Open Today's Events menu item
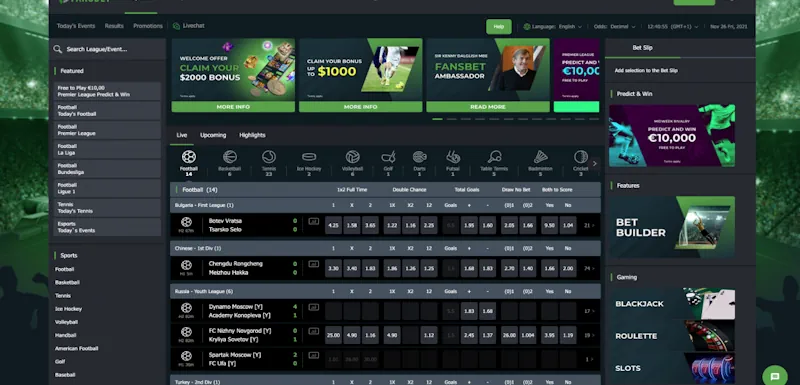Image resolution: width=800 pixels, height=385 pixels. (x=76, y=26)
